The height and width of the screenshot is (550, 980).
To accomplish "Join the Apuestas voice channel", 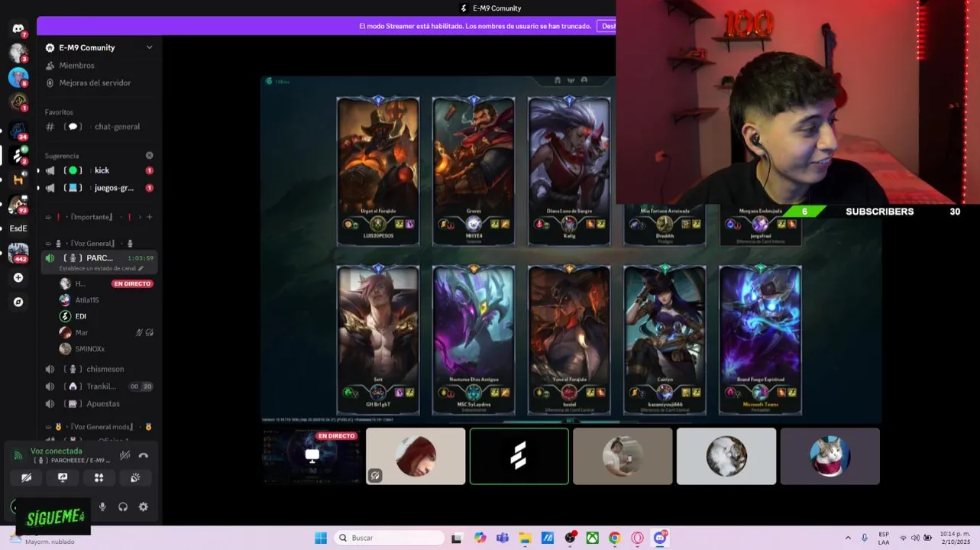I will (99, 403).
